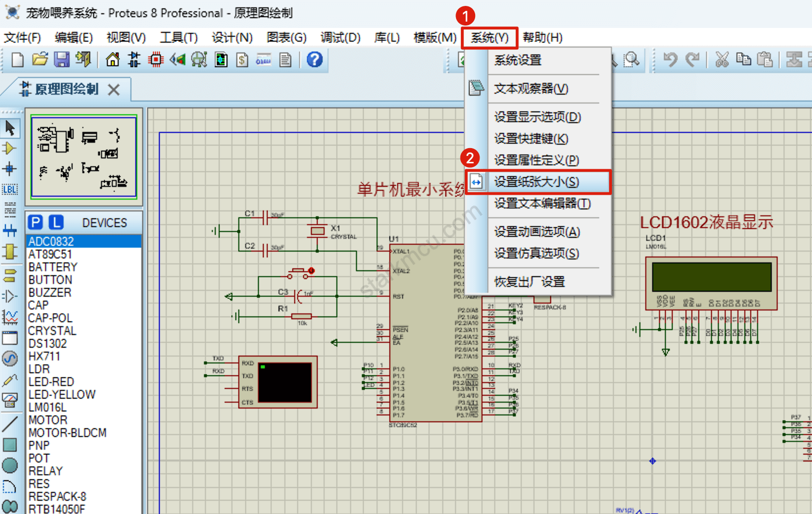The width and height of the screenshot is (812, 514).
Task: Open the 图表(G) menu
Action: tap(286, 38)
